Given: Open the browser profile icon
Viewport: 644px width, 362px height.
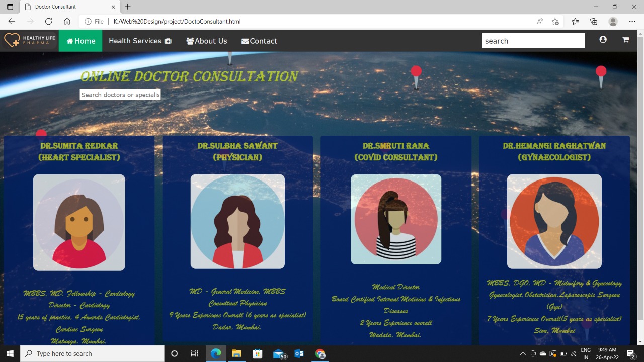Looking at the screenshot, I should pyautogui.click(x=613, y=21).
